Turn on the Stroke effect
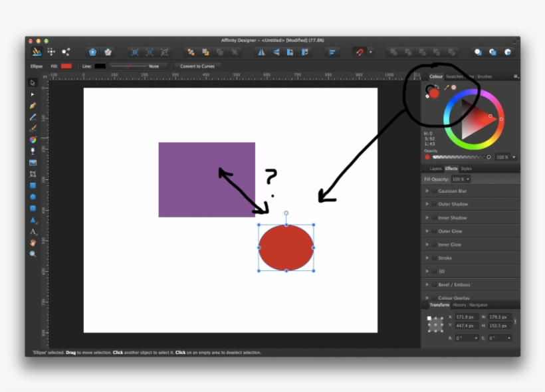The width and height of the screenshot is (545, 392). pyautogui.click(x=433, y=258)
